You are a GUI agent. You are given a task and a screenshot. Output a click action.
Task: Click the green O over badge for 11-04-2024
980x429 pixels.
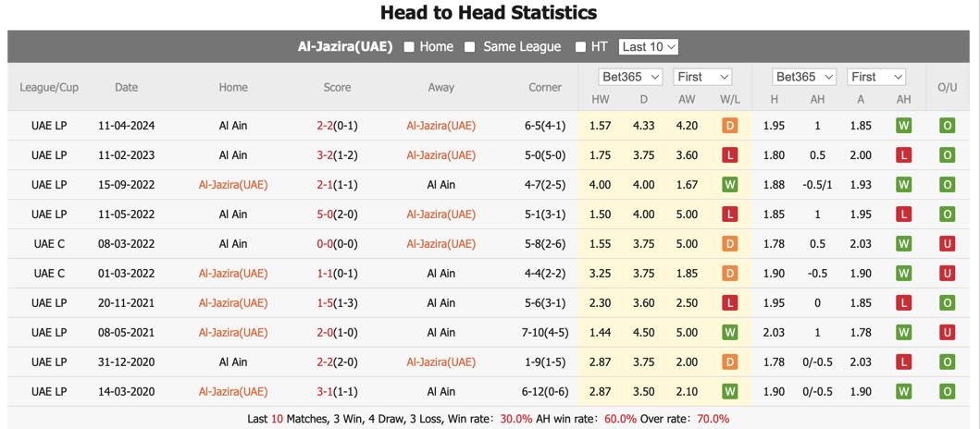948,126
